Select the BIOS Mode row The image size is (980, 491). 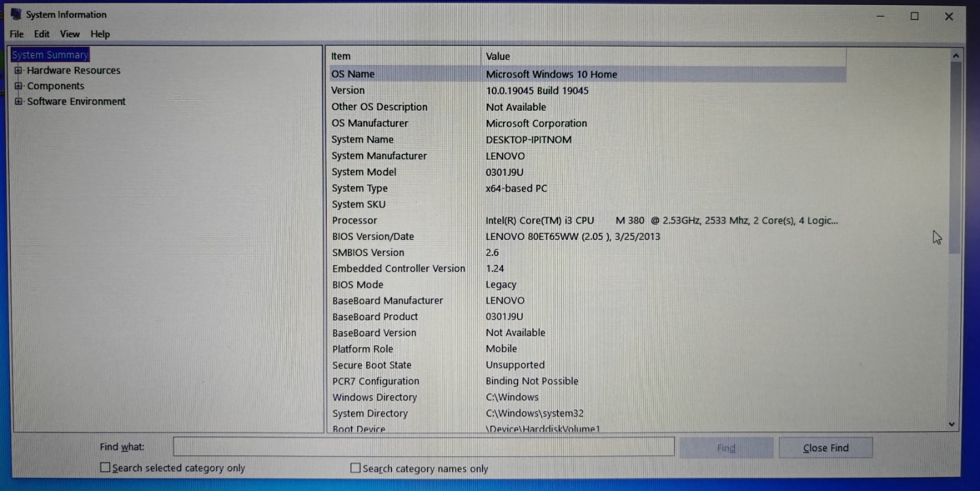point(587,285)
